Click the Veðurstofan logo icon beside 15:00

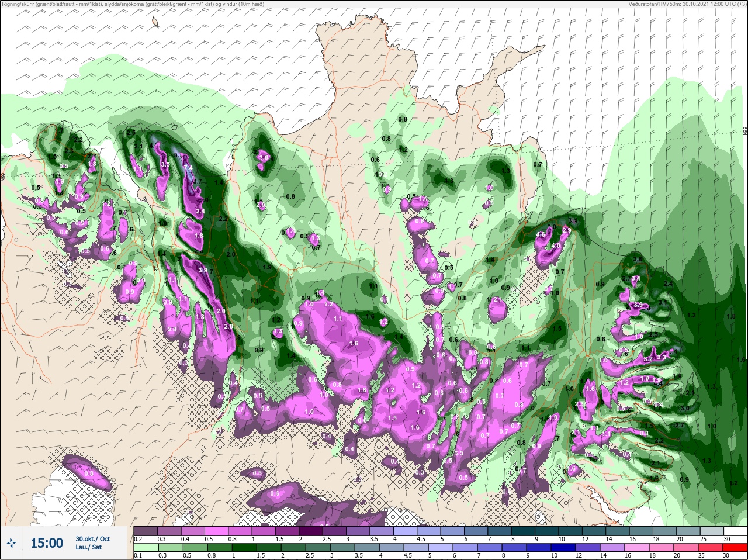click(x=11, y=543)
